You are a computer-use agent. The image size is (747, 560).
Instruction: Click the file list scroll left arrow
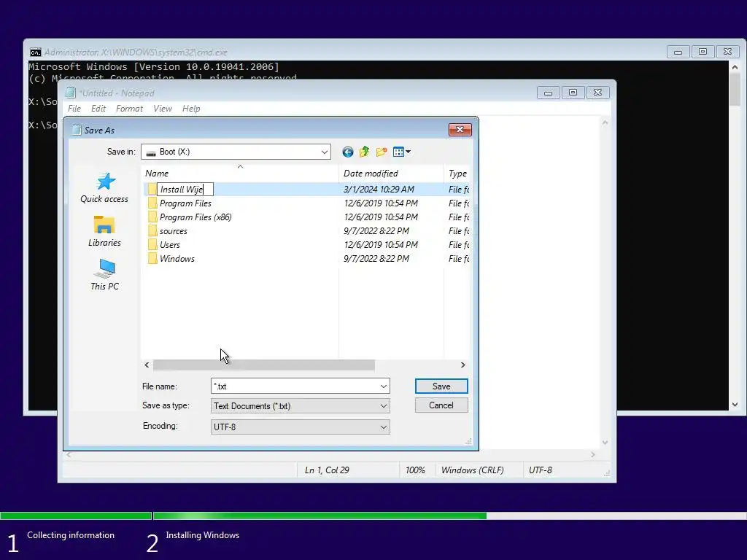[147, 365]
